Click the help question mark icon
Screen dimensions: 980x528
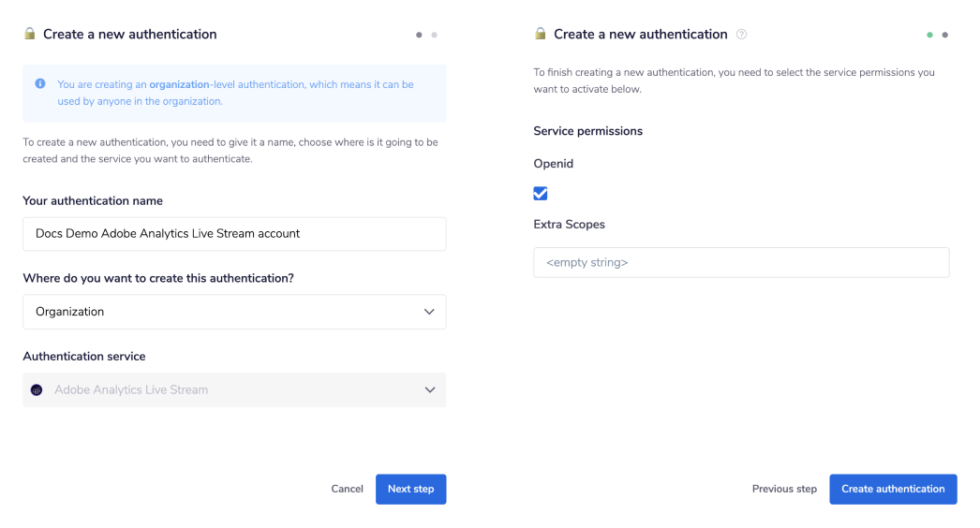742,35
